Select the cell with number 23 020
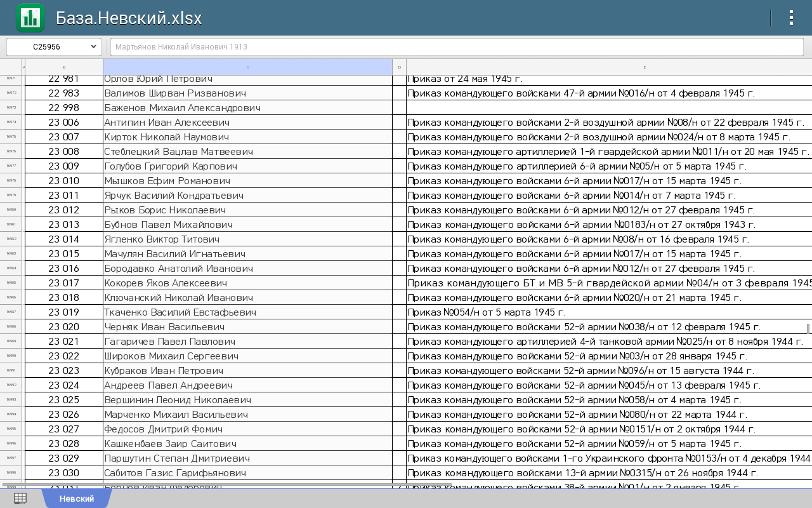Screen dimensions: 812x508 click(x=63, y=327)
